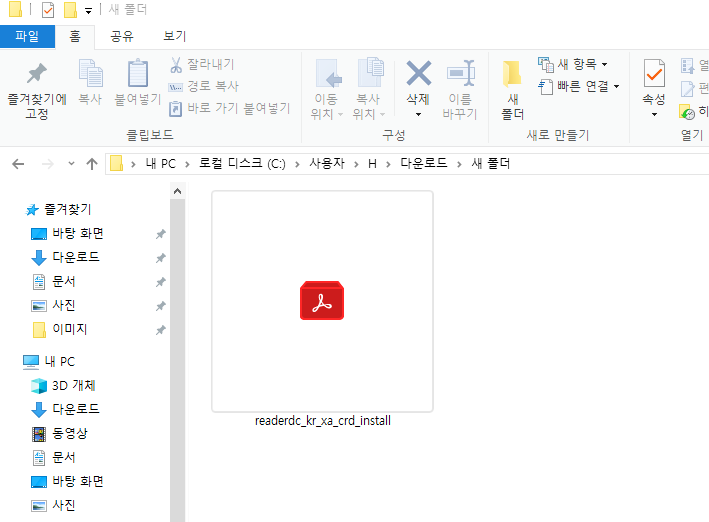Click 로컬 디스크 (C:) breadcrumb
The image size is (709, 522).
tap(242, 163)
